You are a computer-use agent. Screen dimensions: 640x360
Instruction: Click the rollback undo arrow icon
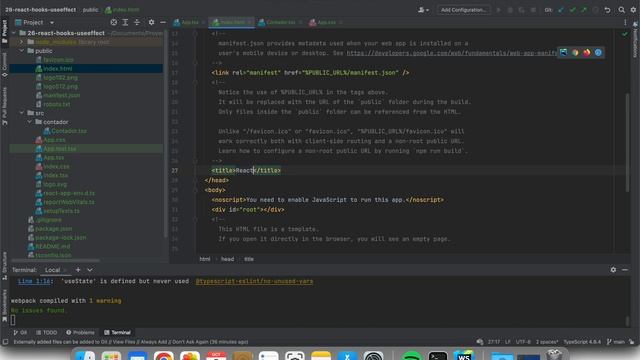pos(607,10)
